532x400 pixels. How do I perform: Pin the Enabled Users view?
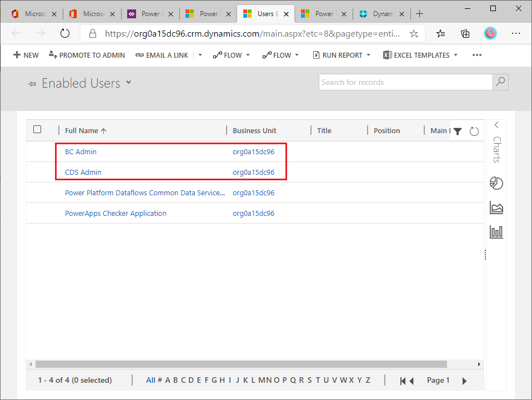[x=32, y=84]
